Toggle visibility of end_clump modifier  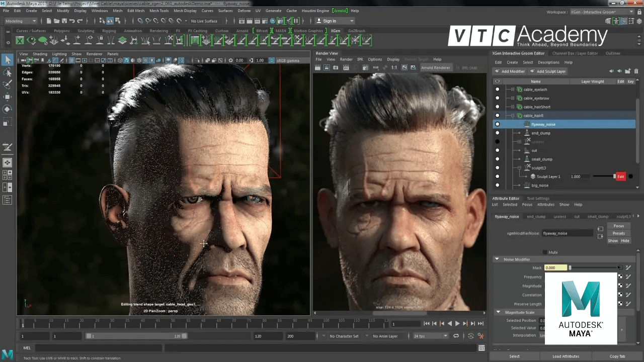point(497,133)
